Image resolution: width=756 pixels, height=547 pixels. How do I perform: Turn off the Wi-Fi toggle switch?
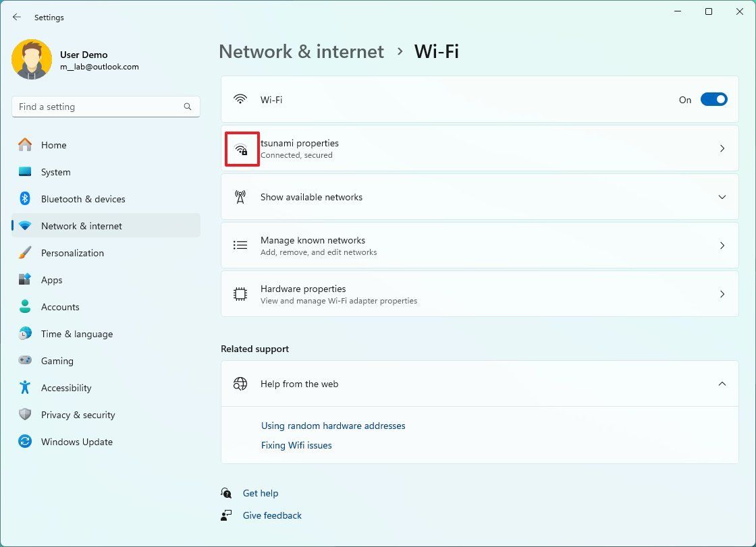713,99
